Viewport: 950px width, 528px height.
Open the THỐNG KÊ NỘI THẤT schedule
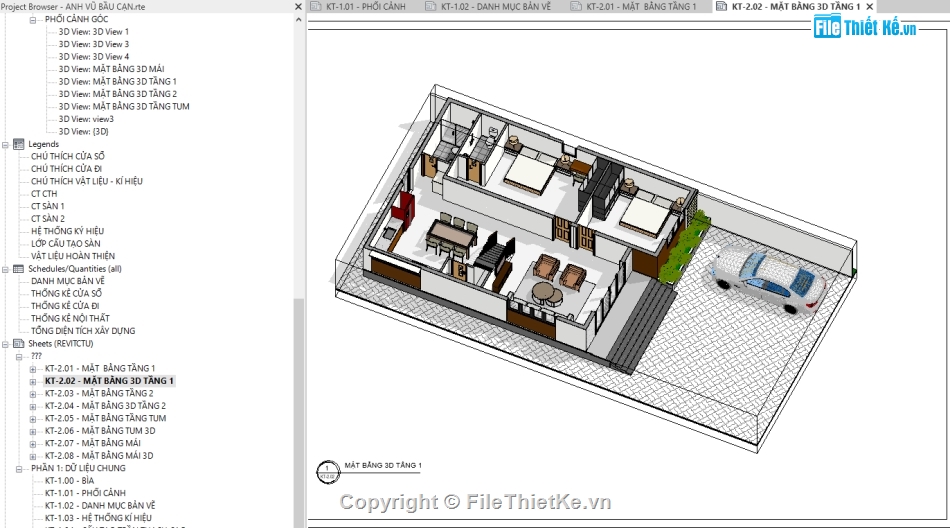70,318
